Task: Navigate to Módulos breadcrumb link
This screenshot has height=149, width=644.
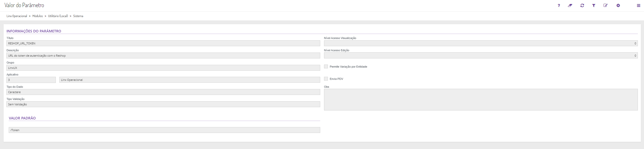Action: point(38,16)
